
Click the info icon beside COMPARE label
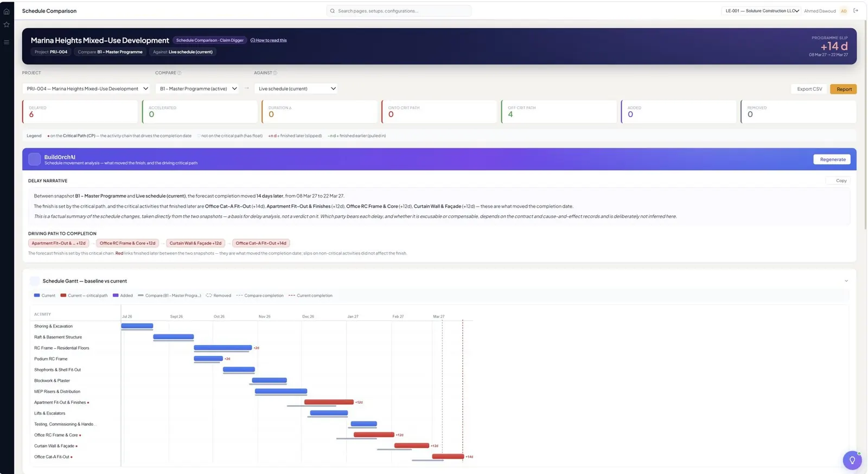[180, 73]
